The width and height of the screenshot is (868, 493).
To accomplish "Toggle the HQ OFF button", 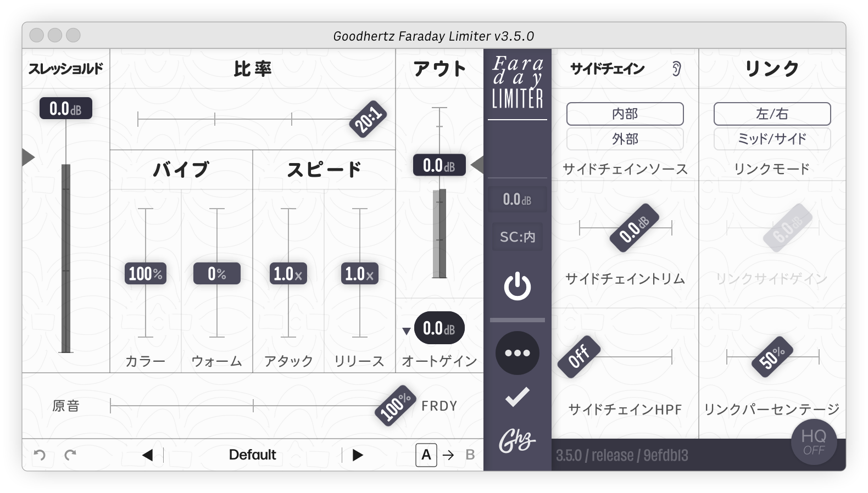I will 814,442.
